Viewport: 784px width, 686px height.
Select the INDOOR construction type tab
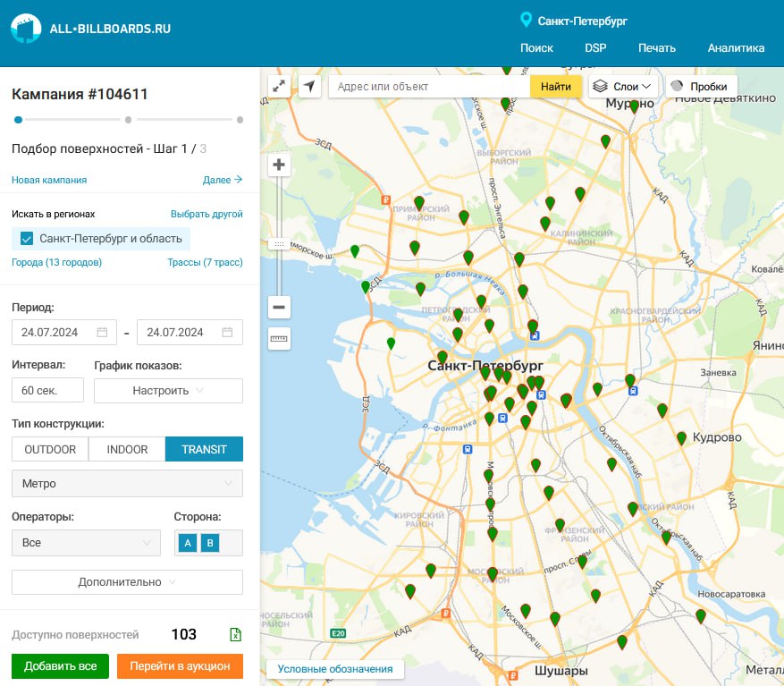click(x=127, y=449)
